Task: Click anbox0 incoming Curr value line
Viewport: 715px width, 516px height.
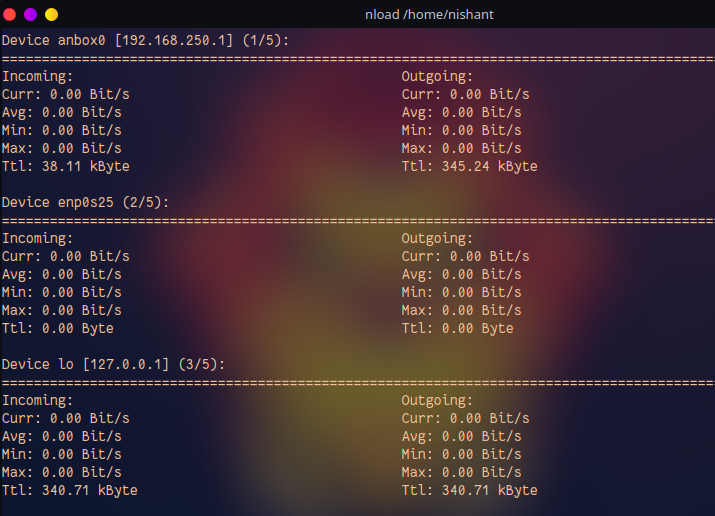Action: coord(65,94)
